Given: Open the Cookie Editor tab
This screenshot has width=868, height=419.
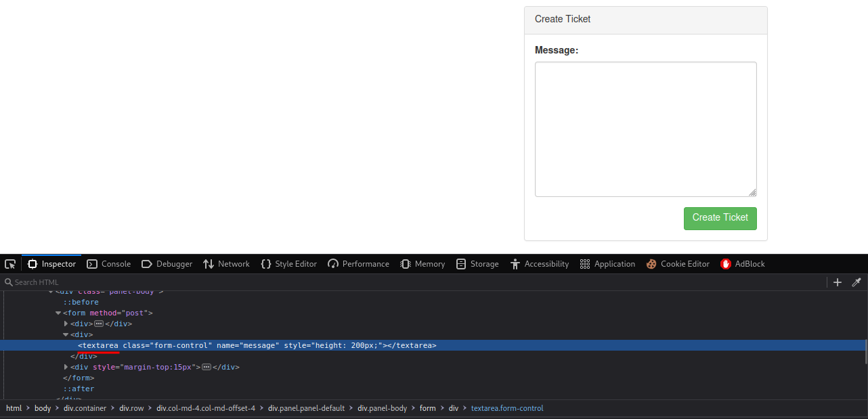Looking at the screenshot, I should (x=678, y=264).
